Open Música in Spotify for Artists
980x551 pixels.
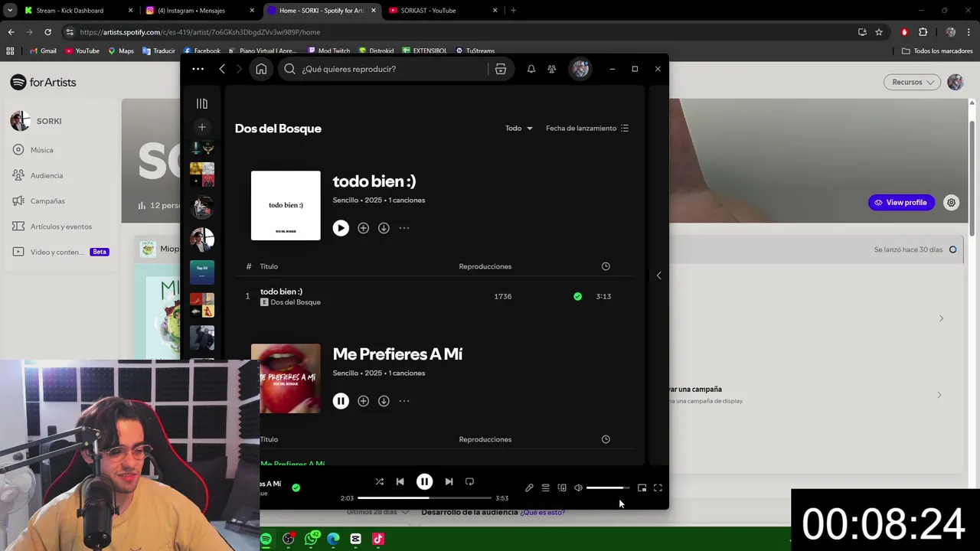click(42, 150)
